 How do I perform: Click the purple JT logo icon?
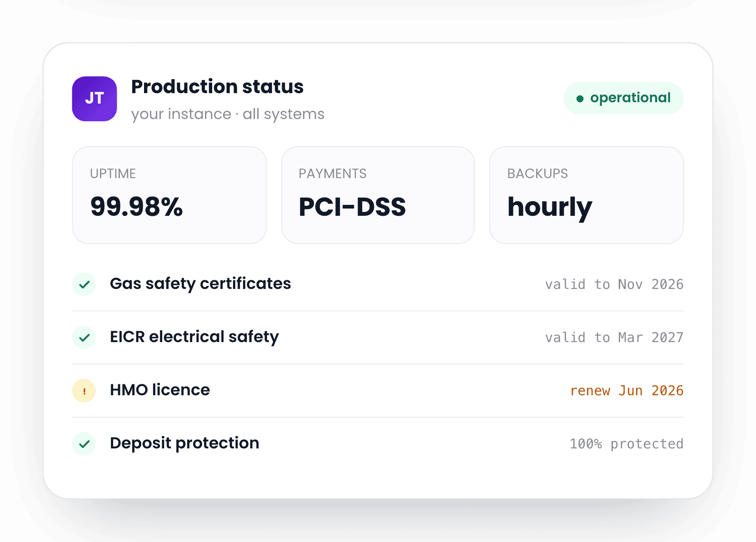[x=94, y=99]
